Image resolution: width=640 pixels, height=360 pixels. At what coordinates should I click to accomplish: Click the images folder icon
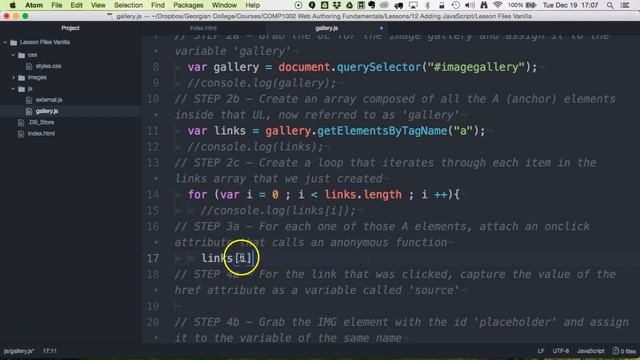(x=21, y=78)
